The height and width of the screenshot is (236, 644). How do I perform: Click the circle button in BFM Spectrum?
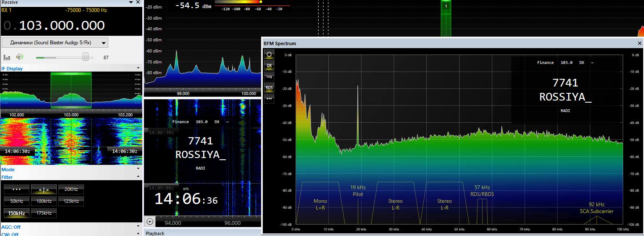[x=269, y=55]
